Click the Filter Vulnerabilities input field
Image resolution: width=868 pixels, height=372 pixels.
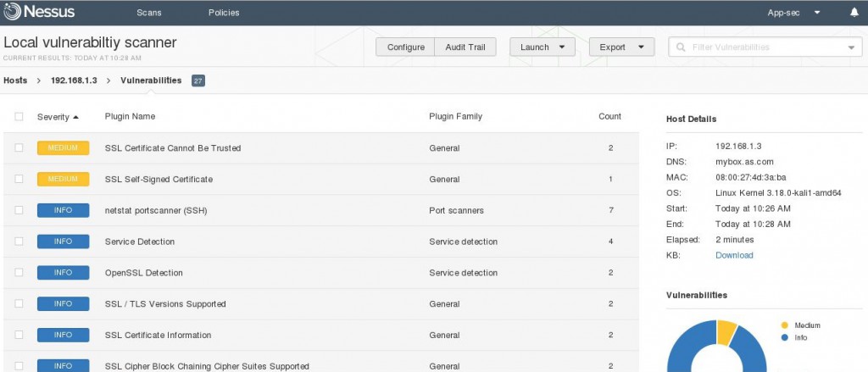(765, 47)
